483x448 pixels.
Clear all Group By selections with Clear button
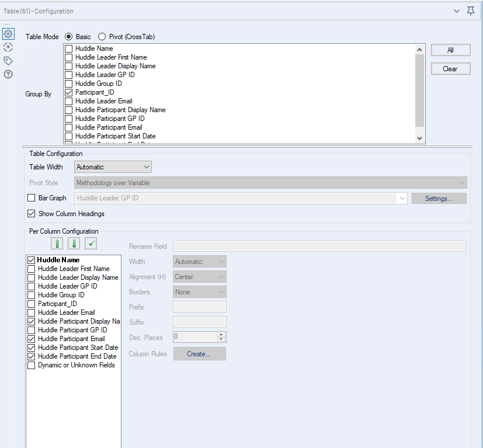(x=450, y=68)
